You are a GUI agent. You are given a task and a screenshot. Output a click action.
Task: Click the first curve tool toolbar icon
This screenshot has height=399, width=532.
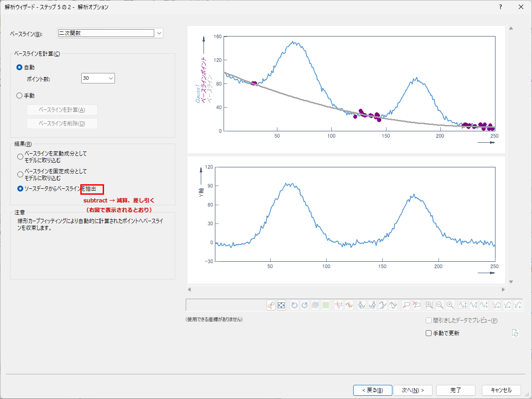(x=271, y=306)
